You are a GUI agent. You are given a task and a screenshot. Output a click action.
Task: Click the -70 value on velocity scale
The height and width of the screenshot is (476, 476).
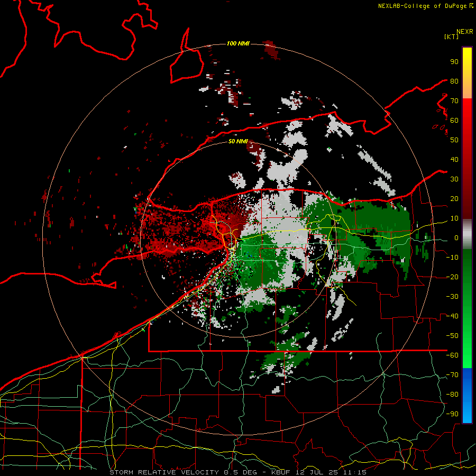[452, 375]
